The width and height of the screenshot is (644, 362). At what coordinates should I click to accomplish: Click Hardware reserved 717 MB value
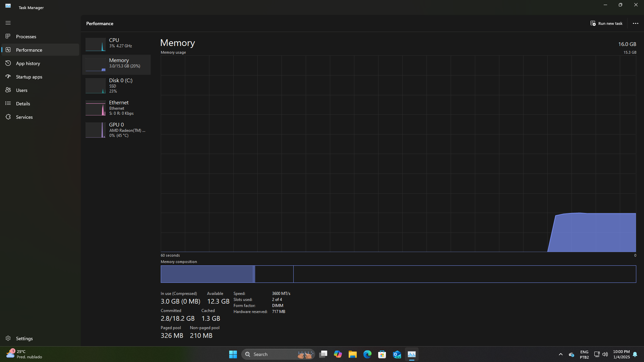(x=279, y=312)
